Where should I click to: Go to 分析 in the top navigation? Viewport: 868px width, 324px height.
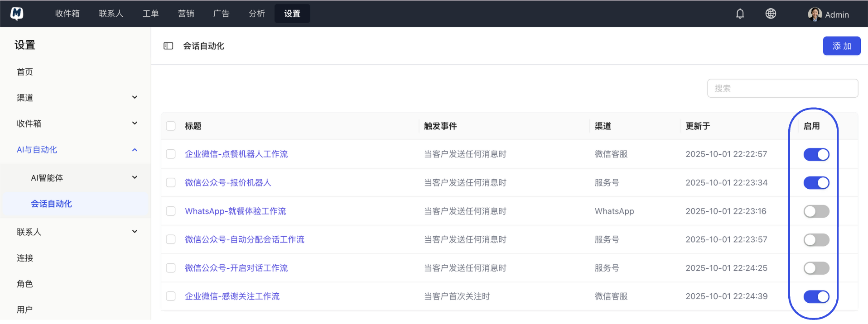tap(256, 14)
